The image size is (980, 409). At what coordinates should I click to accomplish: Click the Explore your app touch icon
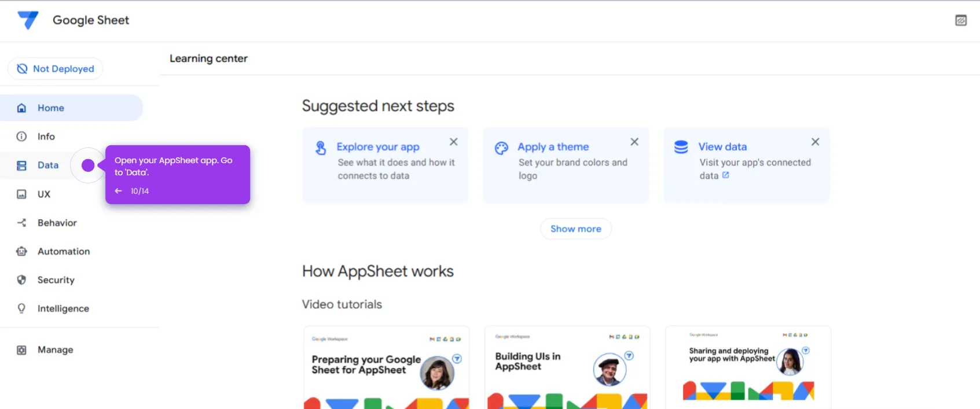click(321, 148)
